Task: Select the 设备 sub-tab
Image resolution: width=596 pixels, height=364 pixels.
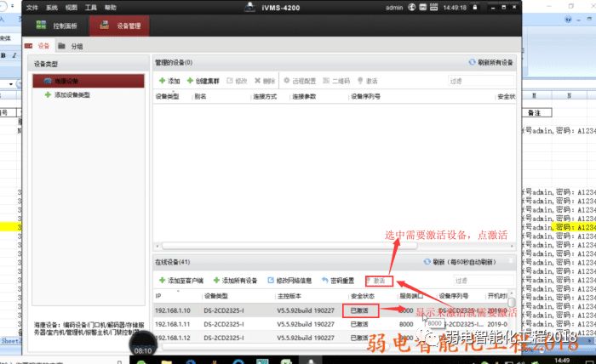Action: [x=38, y=46]
